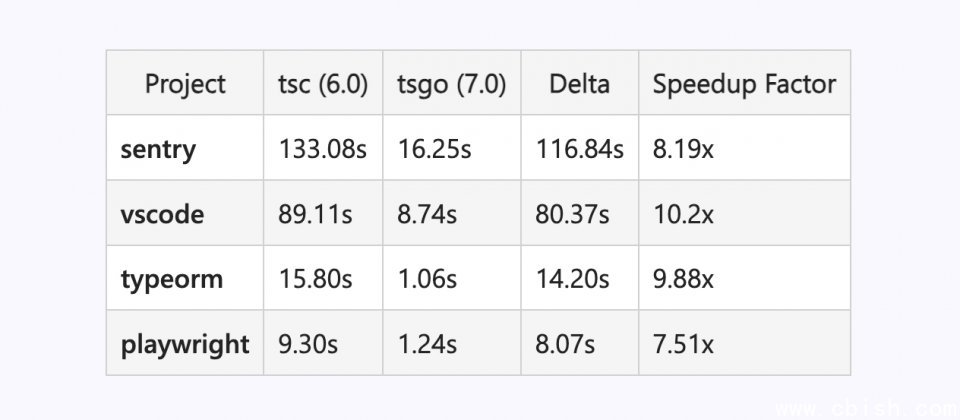
Task: Click the Project column header
Action: tap(185, 84)
